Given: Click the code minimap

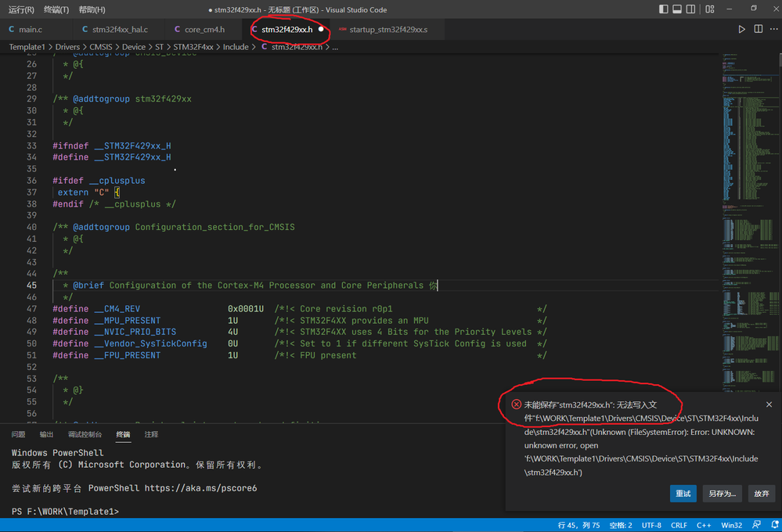Looking at the screenshot, I should coord(750,225).
